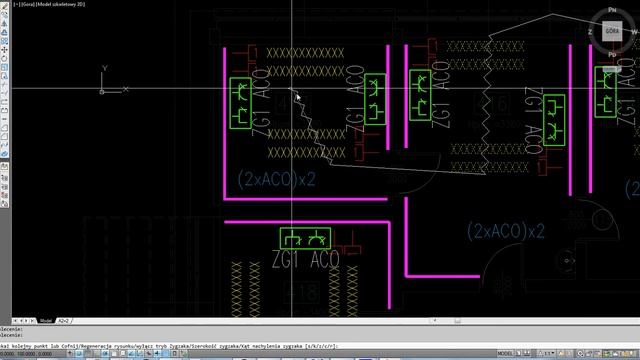Toggle Dynamic Input in status bar
Image resolution: width=640 pixels, height=360 pixels.
[149, 353]
